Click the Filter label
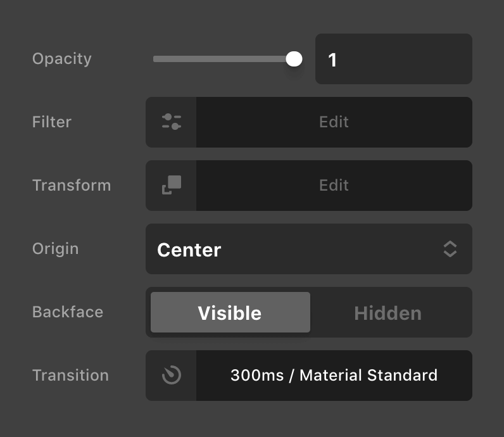The width and height of the screenshot is (504, 437). (52, 122)
